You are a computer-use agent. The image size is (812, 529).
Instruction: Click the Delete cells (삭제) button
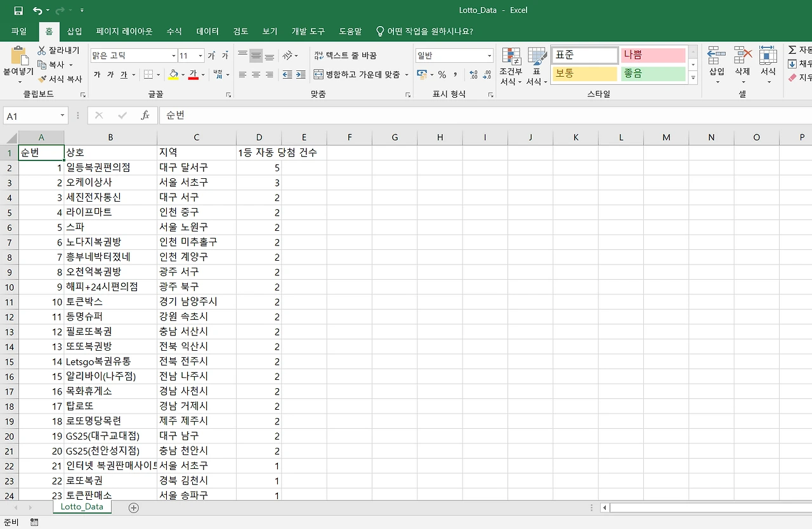743,67
